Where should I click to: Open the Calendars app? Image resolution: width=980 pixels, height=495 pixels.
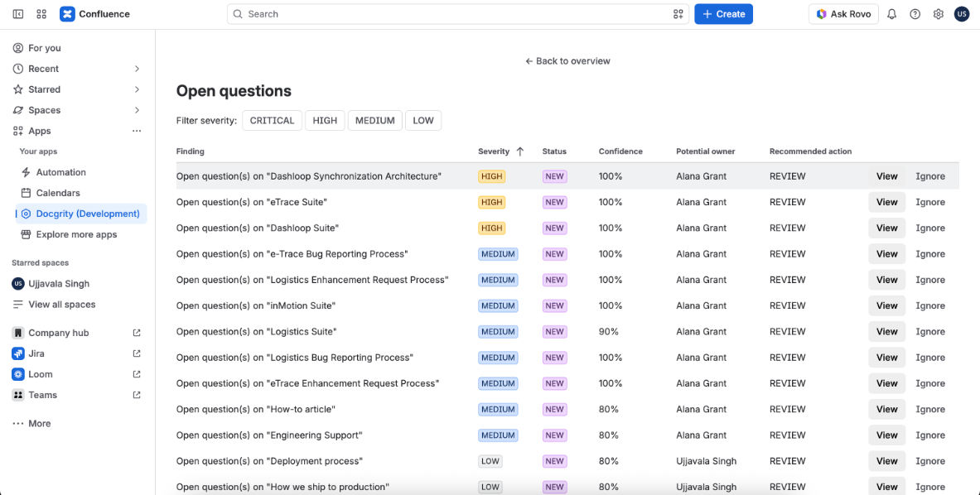point(57,193)
